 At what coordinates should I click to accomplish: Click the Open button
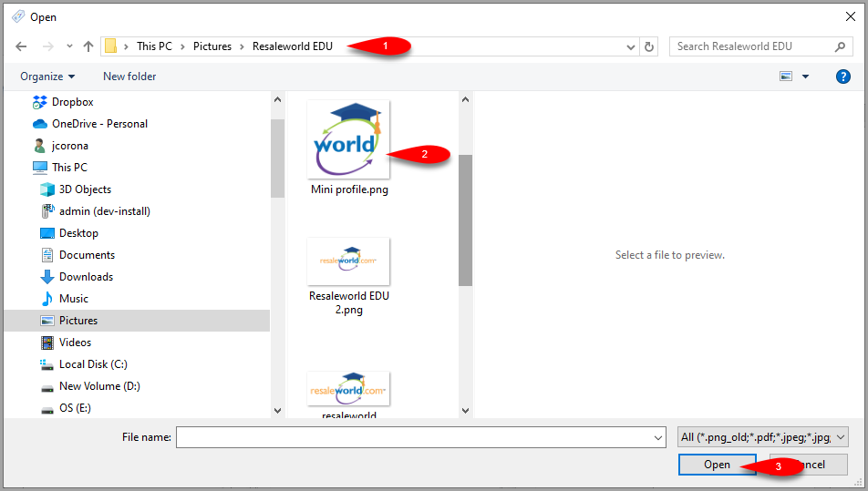(x=717, y=465)
